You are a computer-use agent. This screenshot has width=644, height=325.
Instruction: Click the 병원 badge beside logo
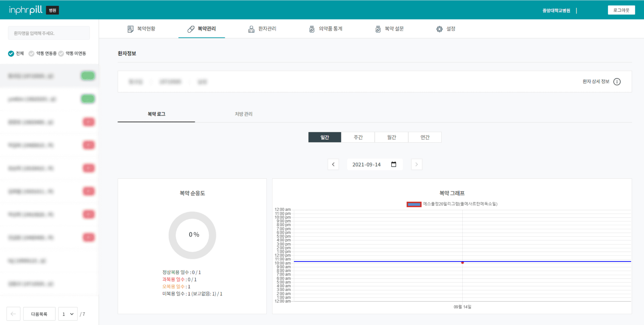52,10
